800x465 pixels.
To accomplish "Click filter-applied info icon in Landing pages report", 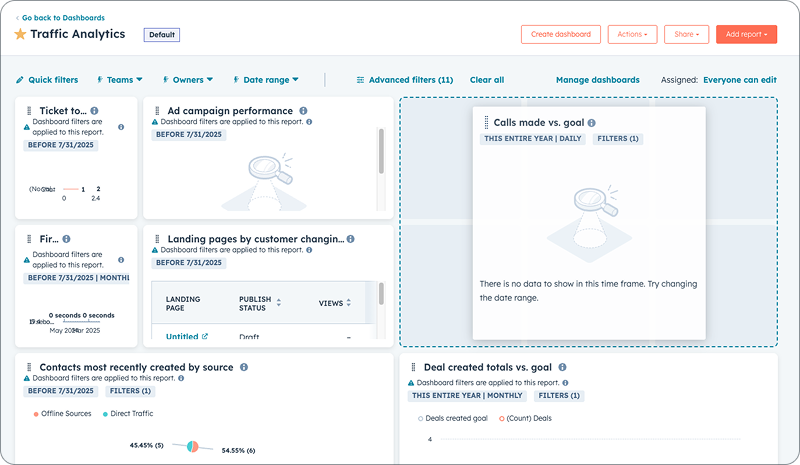I will (x=309, y=250).
